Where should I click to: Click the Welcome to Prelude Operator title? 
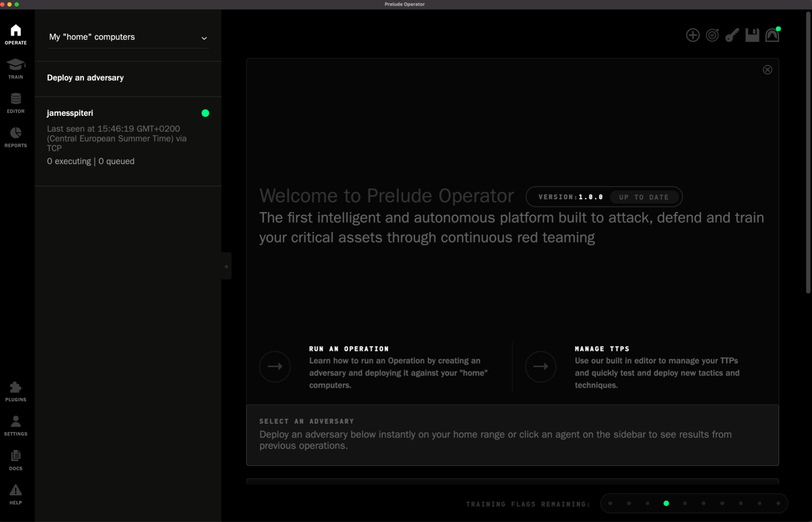[x=386, y=196]
